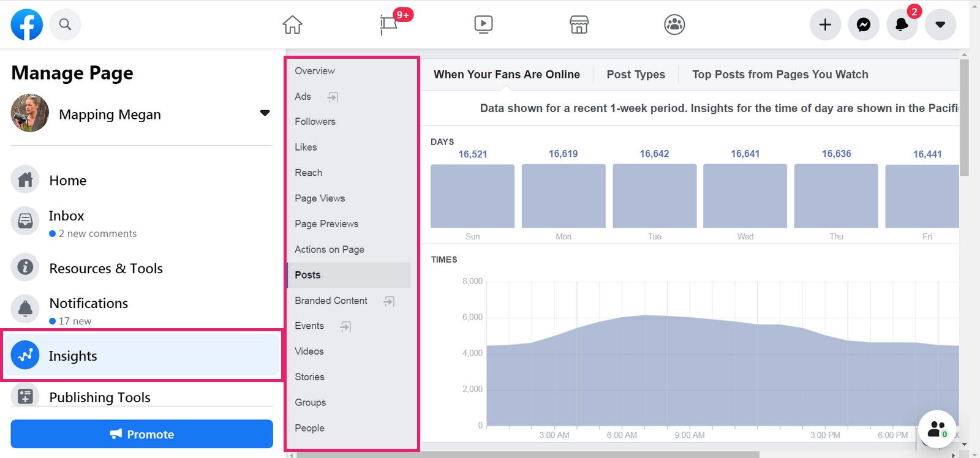The width and height of the screenshot is (980, 458).
Task: Open the Likes insights section
Action: click(306, 148)
